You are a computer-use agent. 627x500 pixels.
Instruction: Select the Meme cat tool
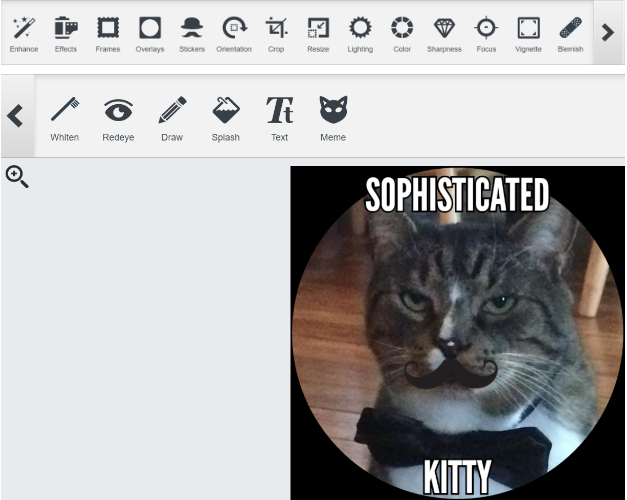(333, 119)
